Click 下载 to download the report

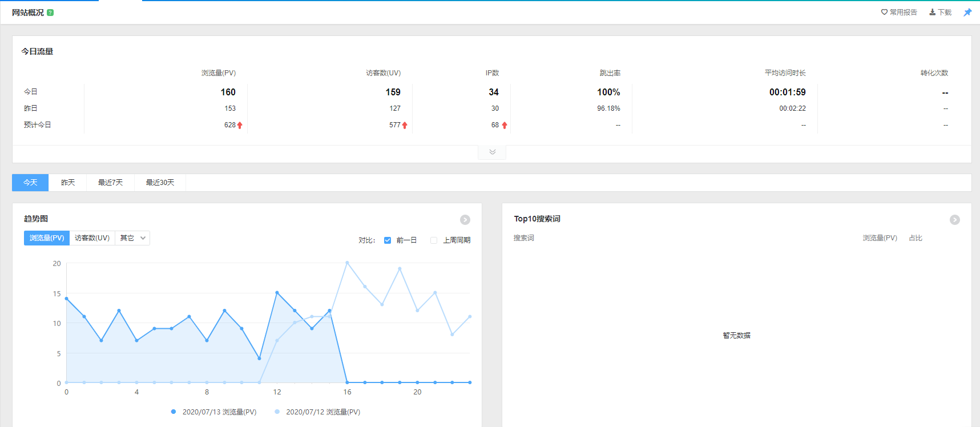point(940,12)
